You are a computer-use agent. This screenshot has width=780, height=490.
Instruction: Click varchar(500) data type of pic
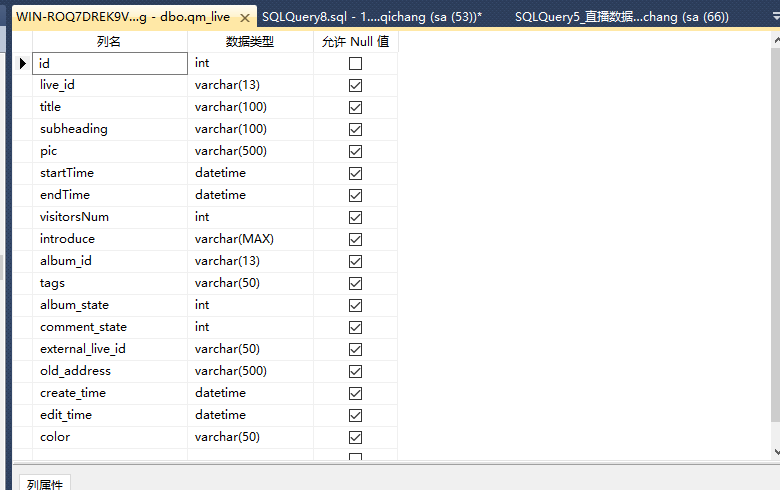tap(251, 151)
